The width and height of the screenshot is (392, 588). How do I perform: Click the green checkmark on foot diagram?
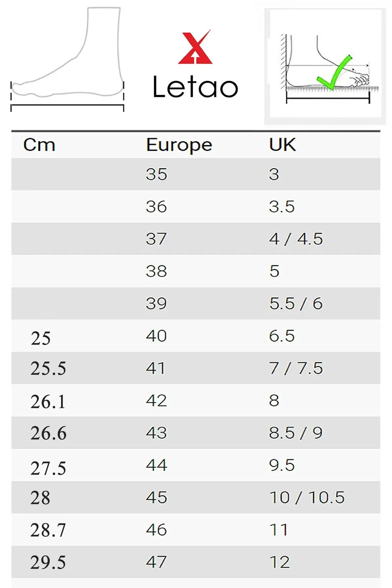click(x=334, y=73)
